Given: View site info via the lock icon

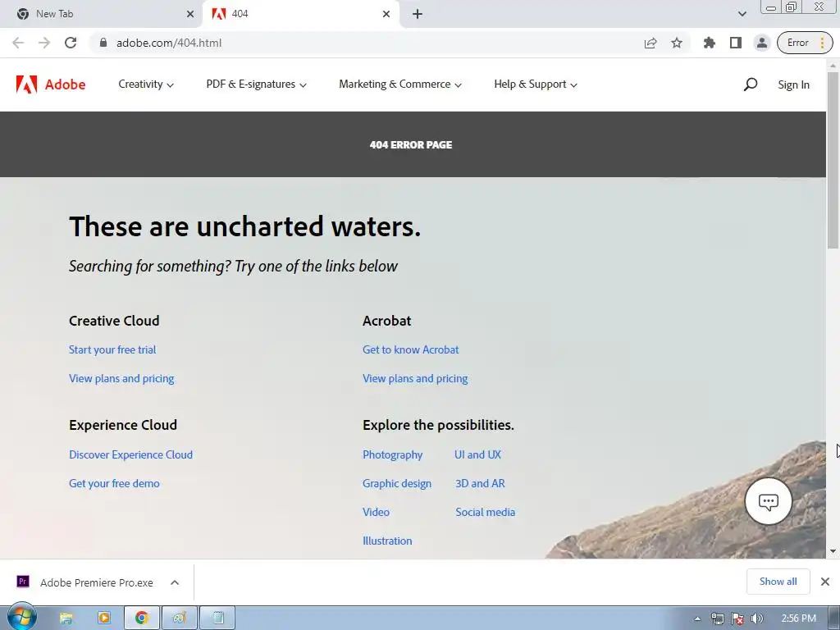Looking at the screenshot, I should (x=103, y=43).
